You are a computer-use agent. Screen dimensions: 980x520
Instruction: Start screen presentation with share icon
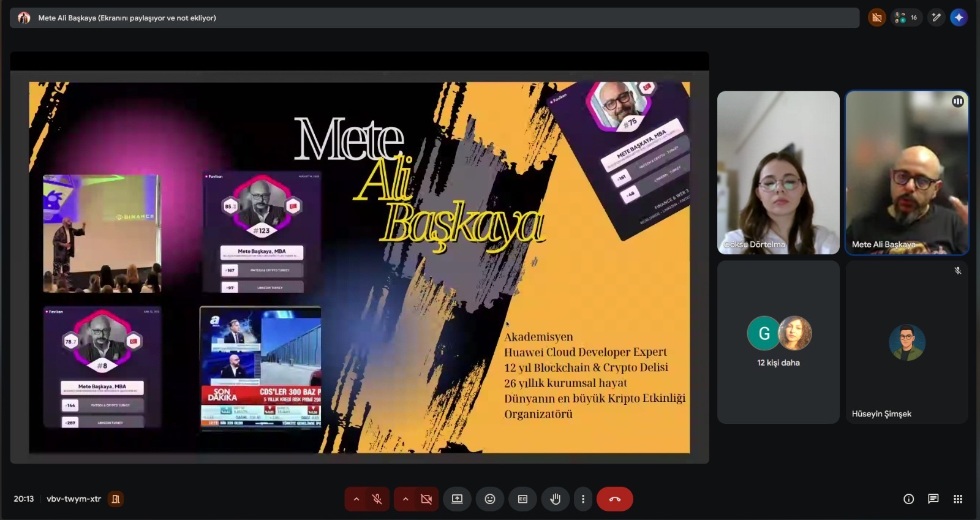[x=457, y=499]
